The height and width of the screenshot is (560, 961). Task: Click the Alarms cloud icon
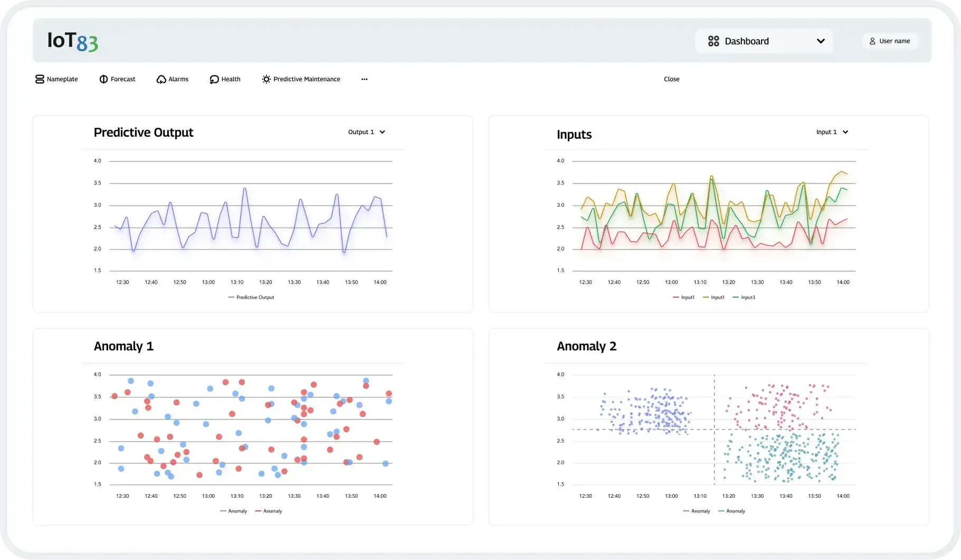(x=161, y=79)
